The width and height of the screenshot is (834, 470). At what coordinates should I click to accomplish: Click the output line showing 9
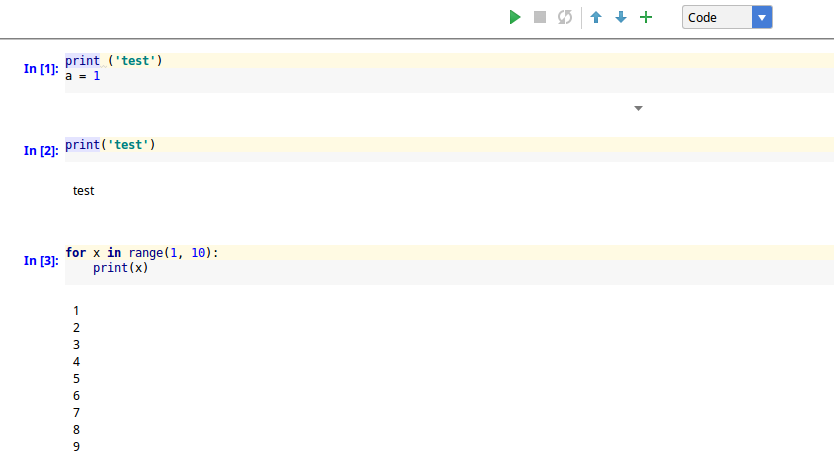(76, 447)
